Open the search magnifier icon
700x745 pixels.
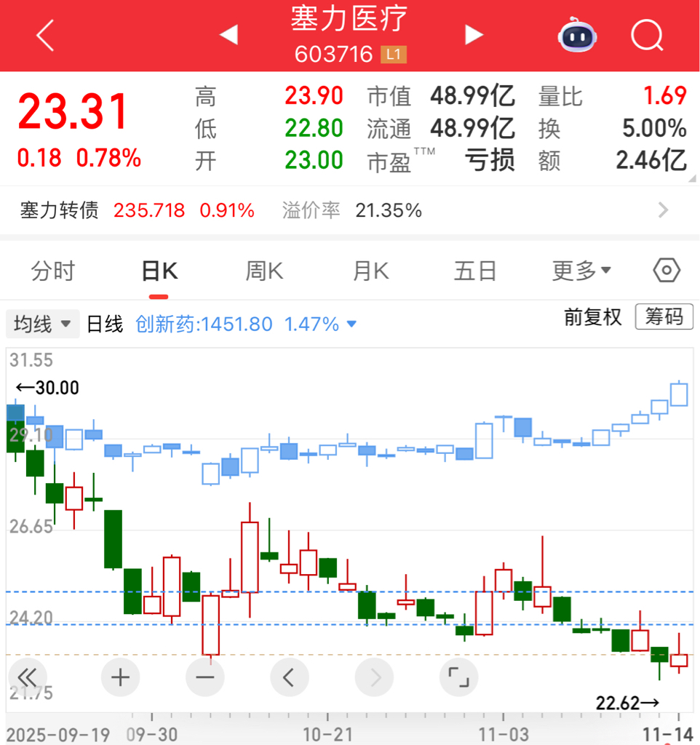pyautogui.click(x=648, y=35)
